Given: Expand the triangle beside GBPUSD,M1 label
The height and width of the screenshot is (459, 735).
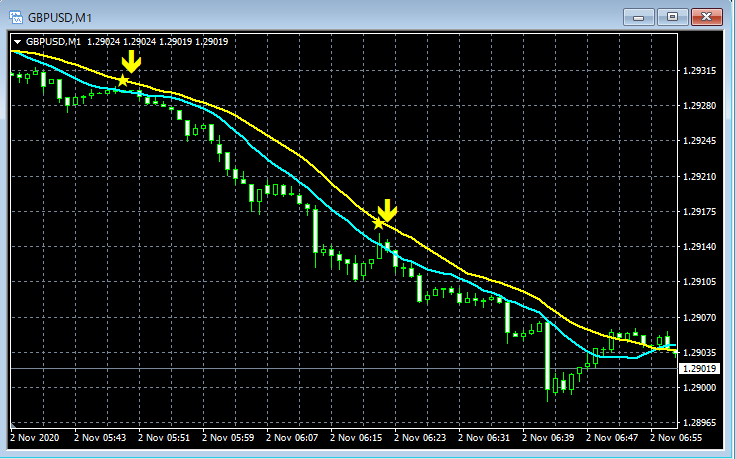Looking at the screenshot, I should (x=17, y=42).
